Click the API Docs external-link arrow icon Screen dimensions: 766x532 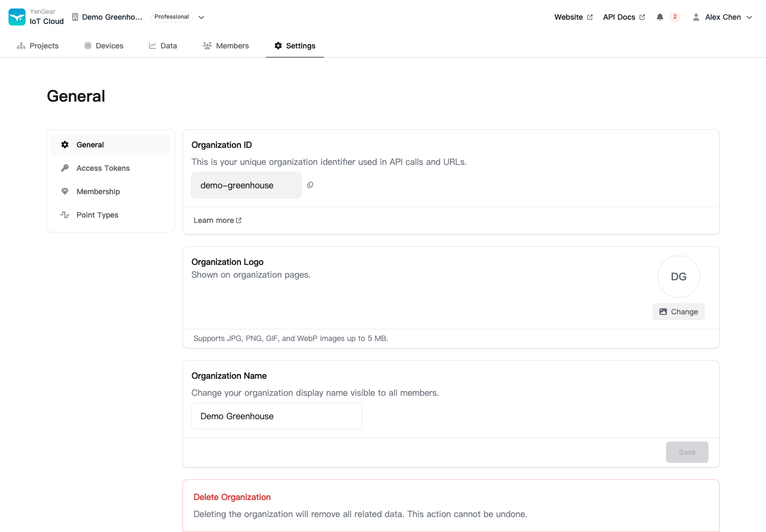pyautogui.click(x=642, y=17)
